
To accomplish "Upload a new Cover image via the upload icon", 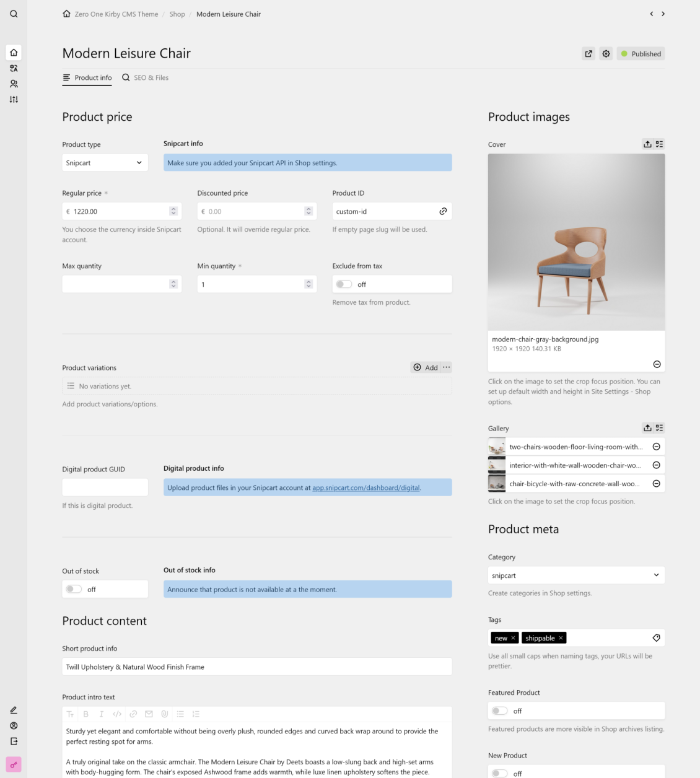I will pos(647,144).
